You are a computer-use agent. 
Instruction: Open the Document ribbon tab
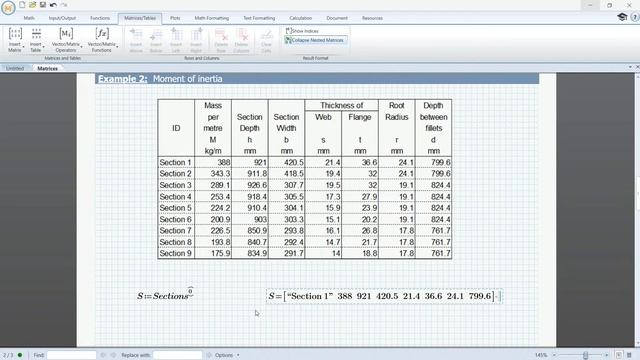337,18
